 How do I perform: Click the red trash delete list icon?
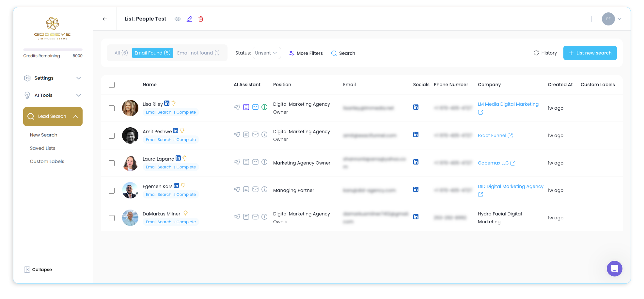(201, 19)
